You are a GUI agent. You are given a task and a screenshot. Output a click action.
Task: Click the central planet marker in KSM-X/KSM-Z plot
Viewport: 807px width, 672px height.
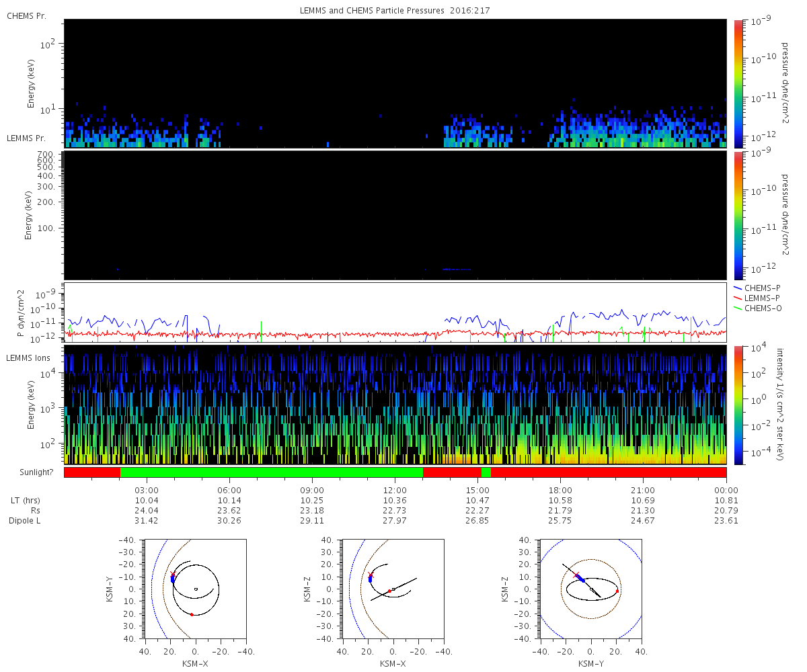click(x=393, y=589)
